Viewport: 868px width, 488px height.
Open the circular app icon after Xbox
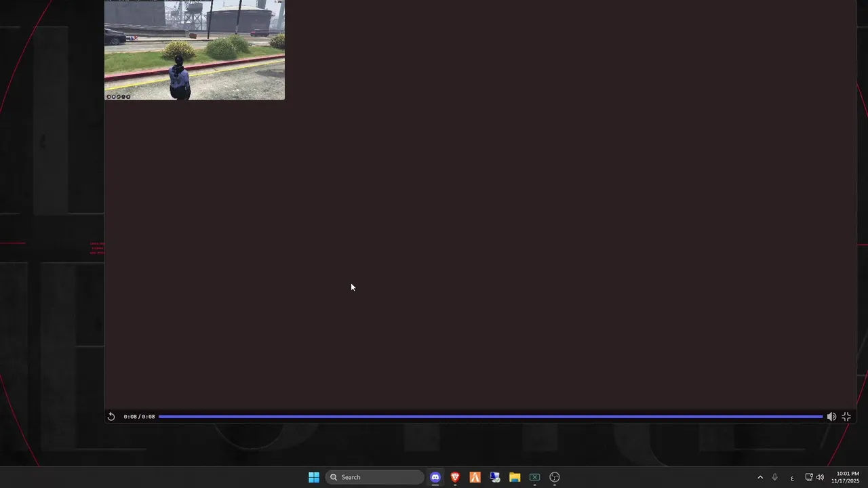555,477
